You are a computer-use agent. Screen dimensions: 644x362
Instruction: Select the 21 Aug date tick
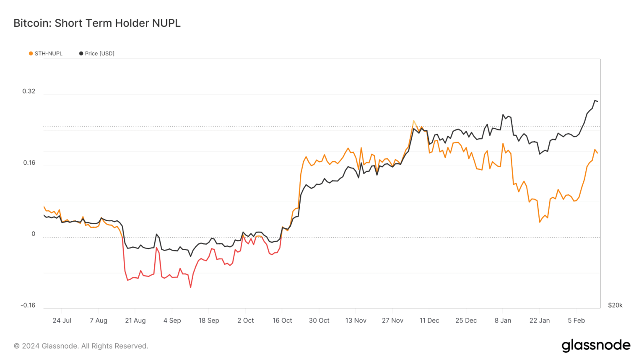[135, 321]
